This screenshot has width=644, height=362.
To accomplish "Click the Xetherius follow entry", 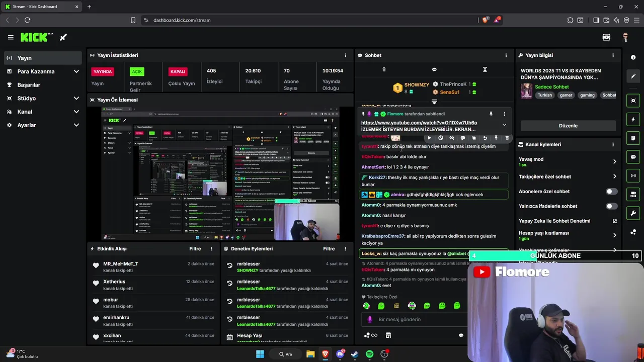I will [152, 285].
